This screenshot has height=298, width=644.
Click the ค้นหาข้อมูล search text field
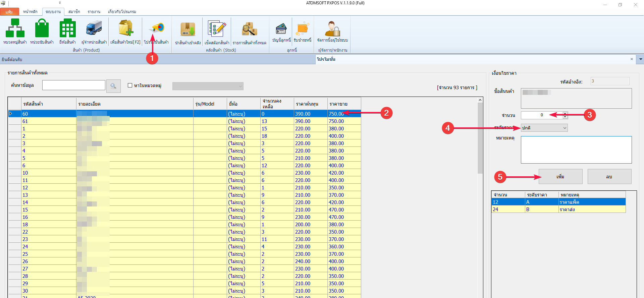pyautogui.click(x=74, y=85)
